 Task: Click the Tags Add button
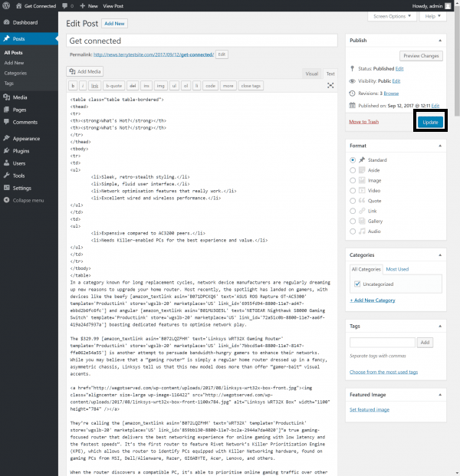click(x=425, y=343)
